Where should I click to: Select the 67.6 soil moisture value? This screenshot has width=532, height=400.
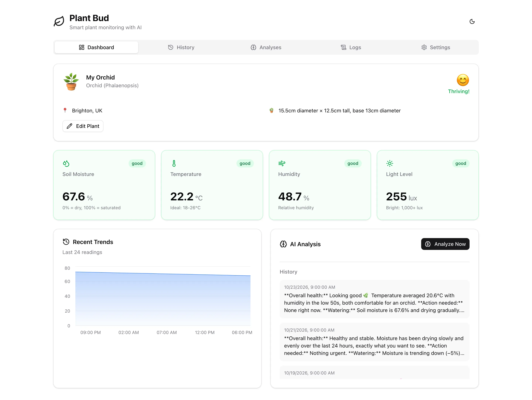tap(74, 197)
